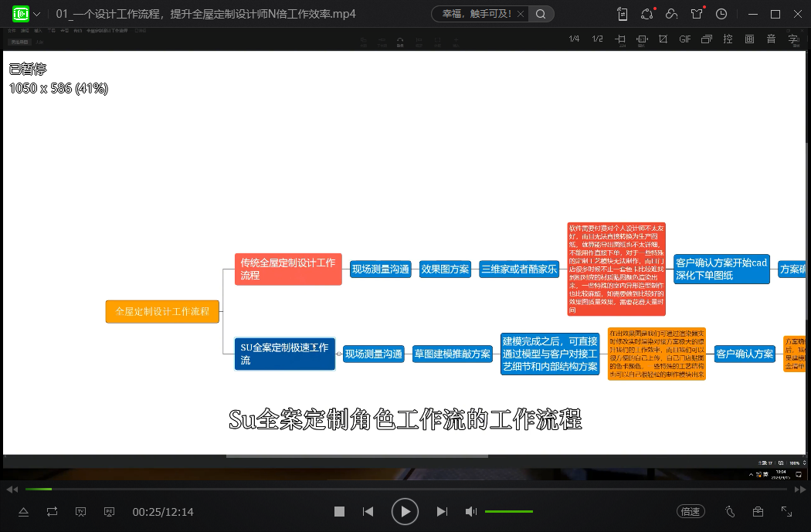Open audio settings (音) button
Viewport: 811px width, 532px height.
pos(771,39)
